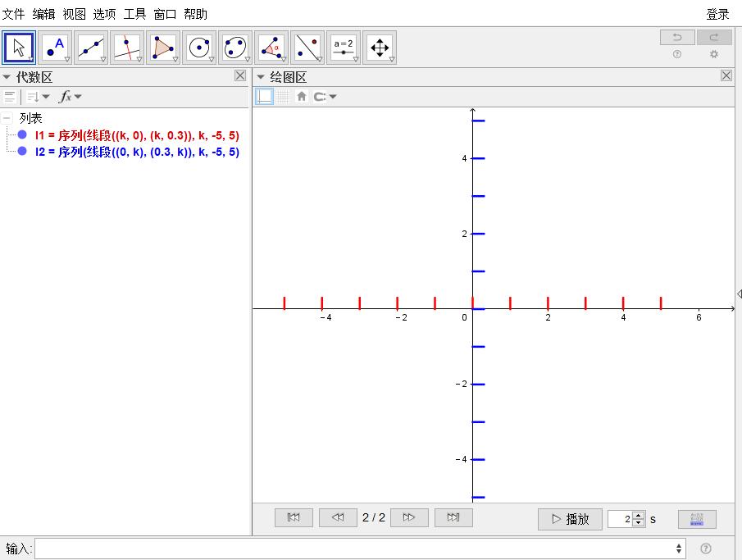Toggle axes display in graphics view
The height and width of the screenshot is (560, 742).
(265, 97)
